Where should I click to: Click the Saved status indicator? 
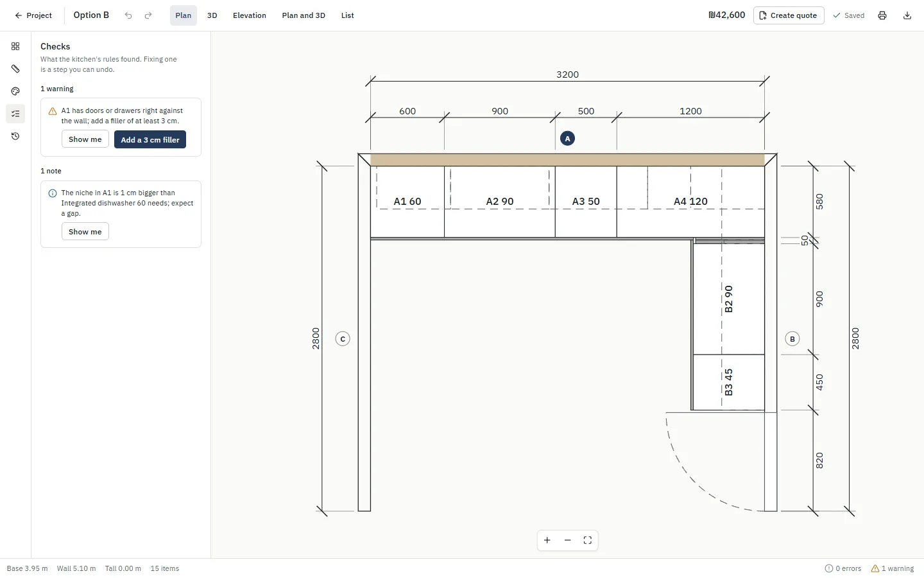pyautogui.click(x=848, y=15)
